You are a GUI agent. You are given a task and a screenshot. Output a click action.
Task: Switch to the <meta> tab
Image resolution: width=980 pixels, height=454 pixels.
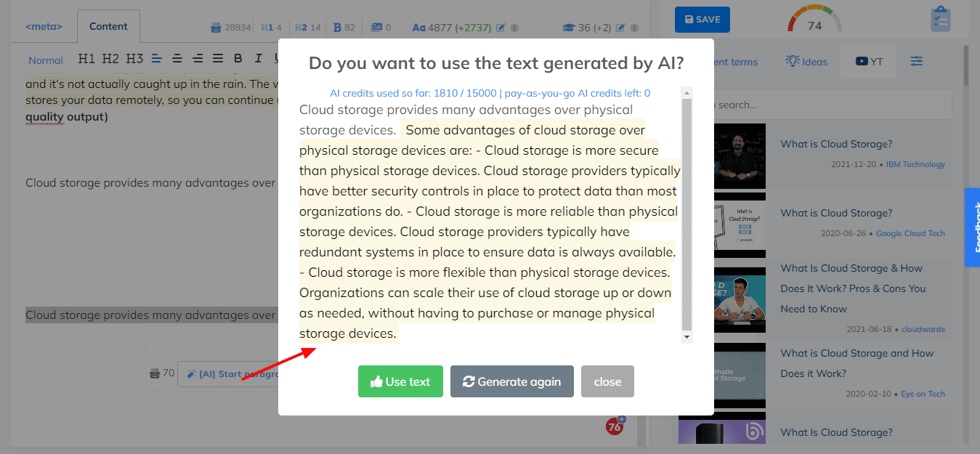44,27
